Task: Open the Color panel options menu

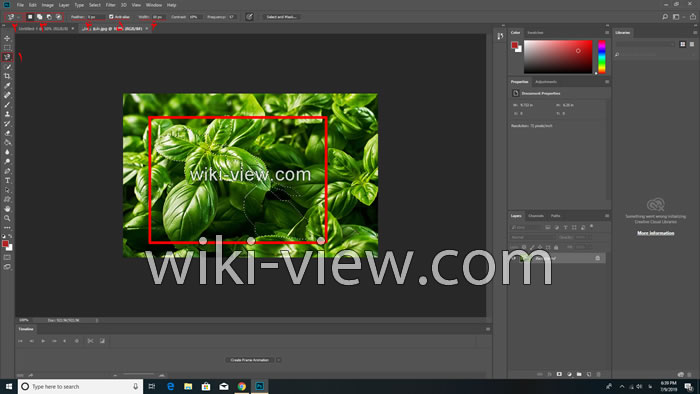Action: [607, 33]
